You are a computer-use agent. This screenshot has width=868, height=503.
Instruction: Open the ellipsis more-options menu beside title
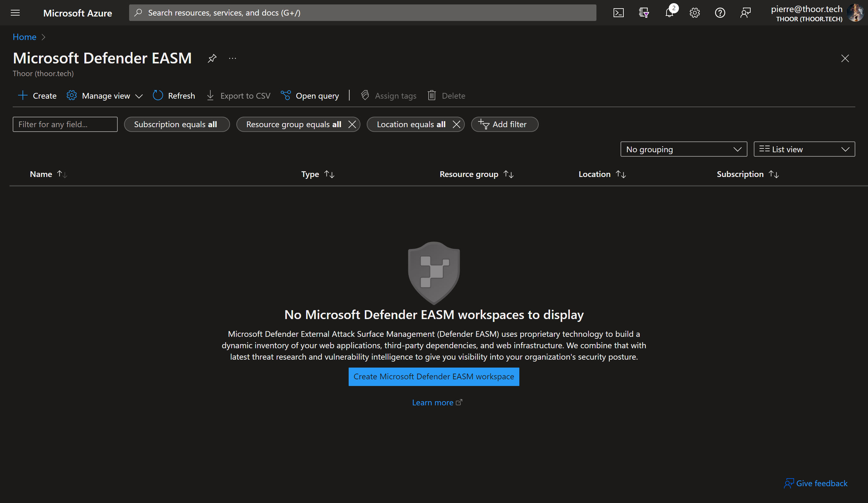coord(233,58)
